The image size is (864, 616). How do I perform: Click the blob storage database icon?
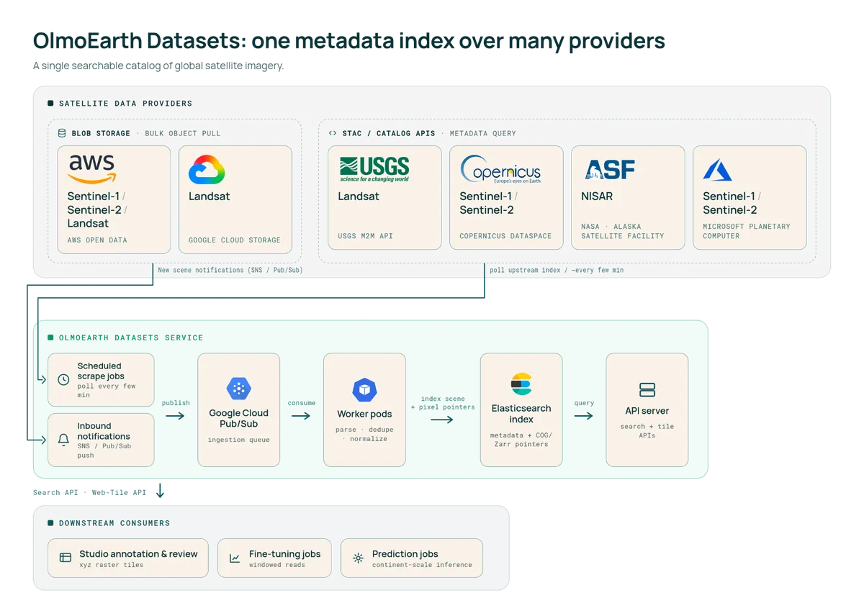[62, 133]
